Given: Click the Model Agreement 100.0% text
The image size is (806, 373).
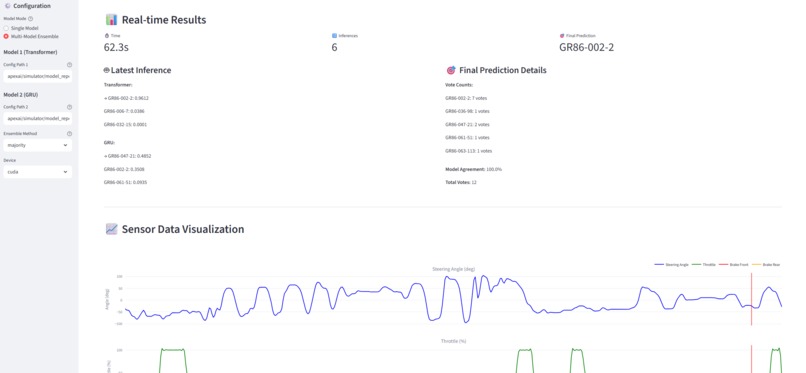Looking at the screenshot, I should 473,170.
